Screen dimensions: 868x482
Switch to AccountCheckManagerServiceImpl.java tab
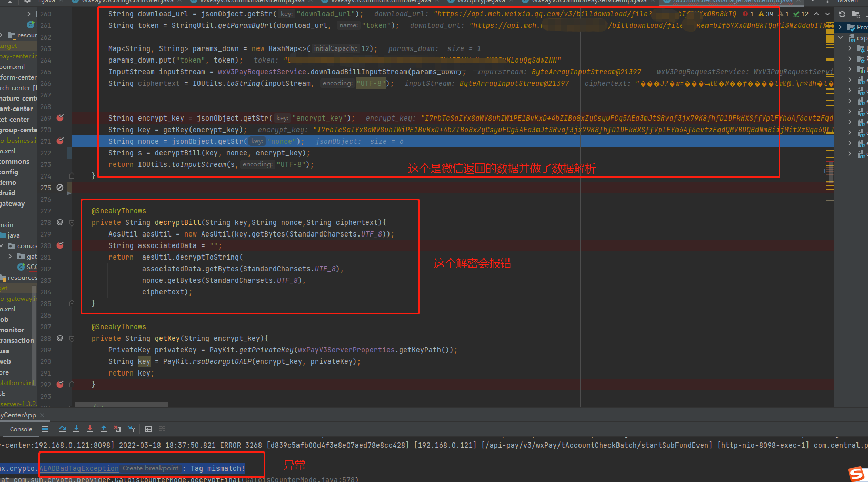click(732, 2)
